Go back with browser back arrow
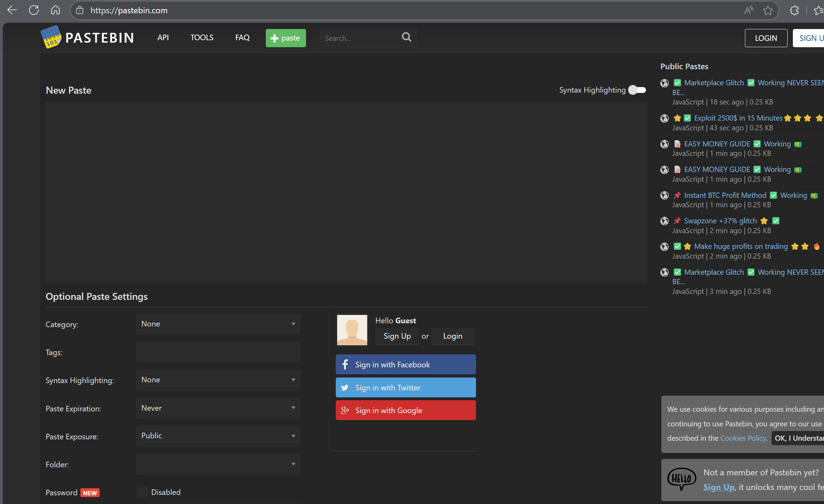Viewport: 824px width, 504px height. pos(12,10)
